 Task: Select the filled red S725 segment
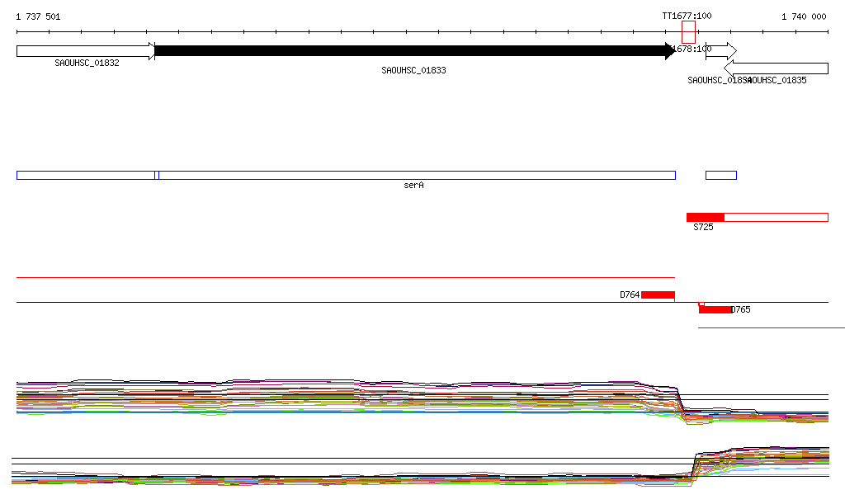tap(705, 217)
